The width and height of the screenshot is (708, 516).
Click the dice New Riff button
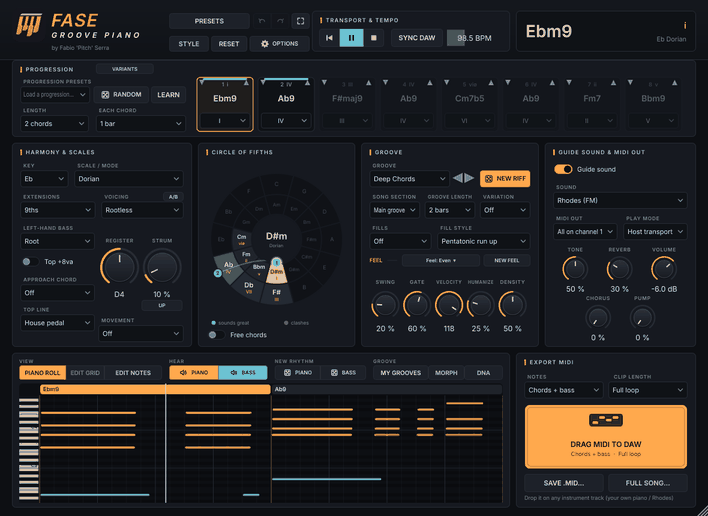pyautogui.click(x=505, y=179)
